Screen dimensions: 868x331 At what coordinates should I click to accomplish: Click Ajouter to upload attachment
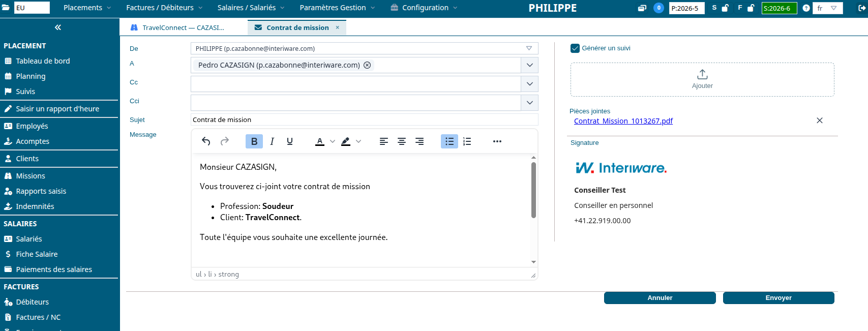pyautogui.click(x=702, y=79)
